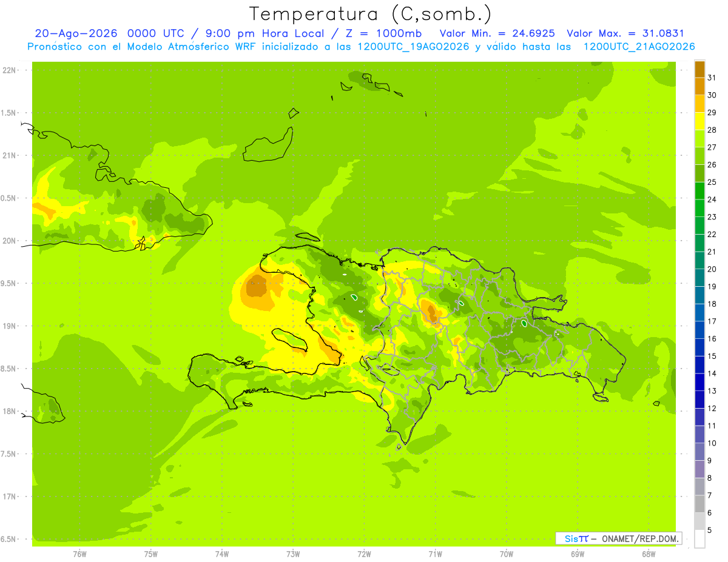728x562 pixels.
Task: Select the "Z = 1000mb" level text
Action: pyautogui.click(x=383, y=33)
